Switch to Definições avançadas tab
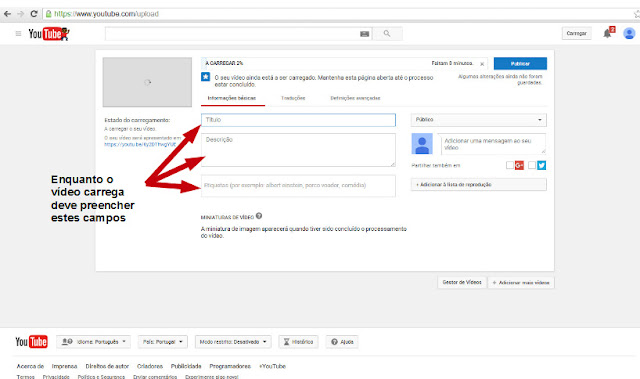Viewport: 640px width, 379px height. (355, 98)
